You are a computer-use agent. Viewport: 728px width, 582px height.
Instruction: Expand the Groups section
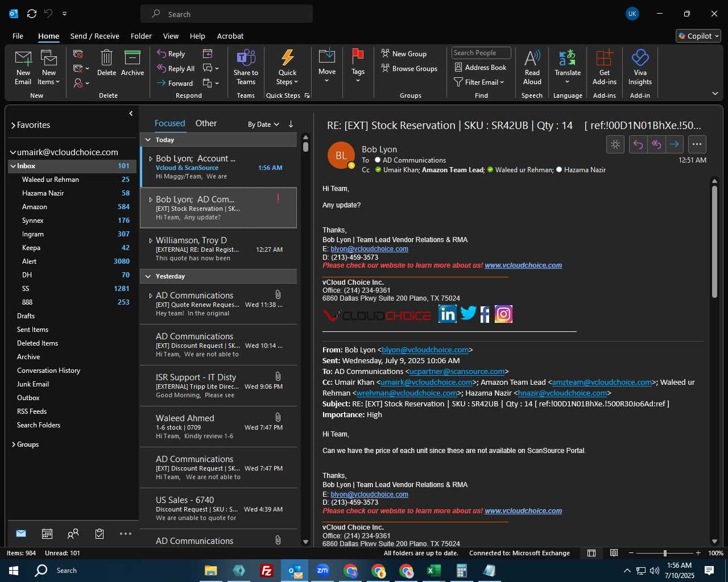14,444
